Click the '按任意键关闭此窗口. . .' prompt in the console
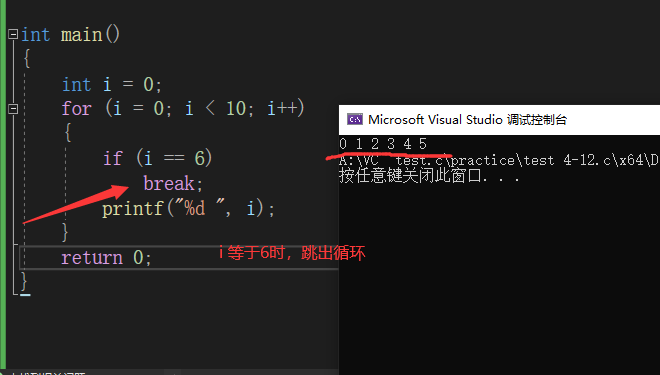Image resolution: width=660 pixels, height=375 pixels. point(429,176)
